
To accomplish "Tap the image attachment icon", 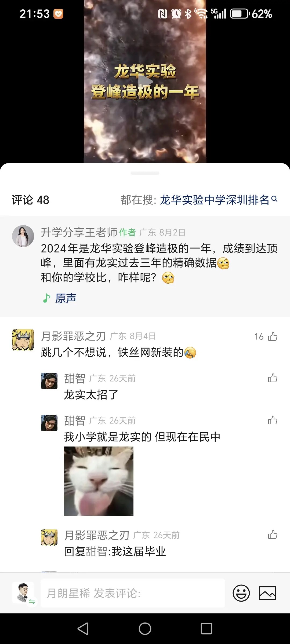I will 267,593.
